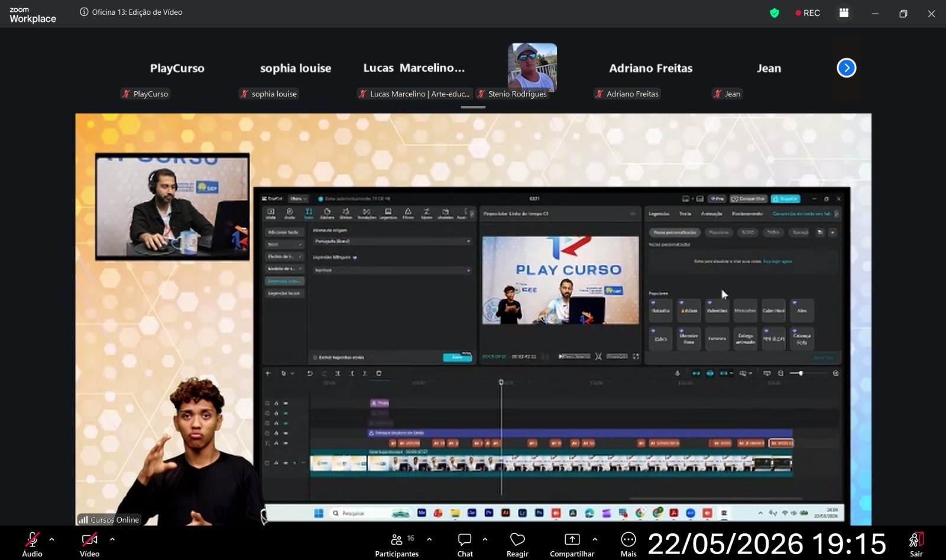The image size is (946, 560).
Task: Show the next page of participants
Action: coord(847,68)
